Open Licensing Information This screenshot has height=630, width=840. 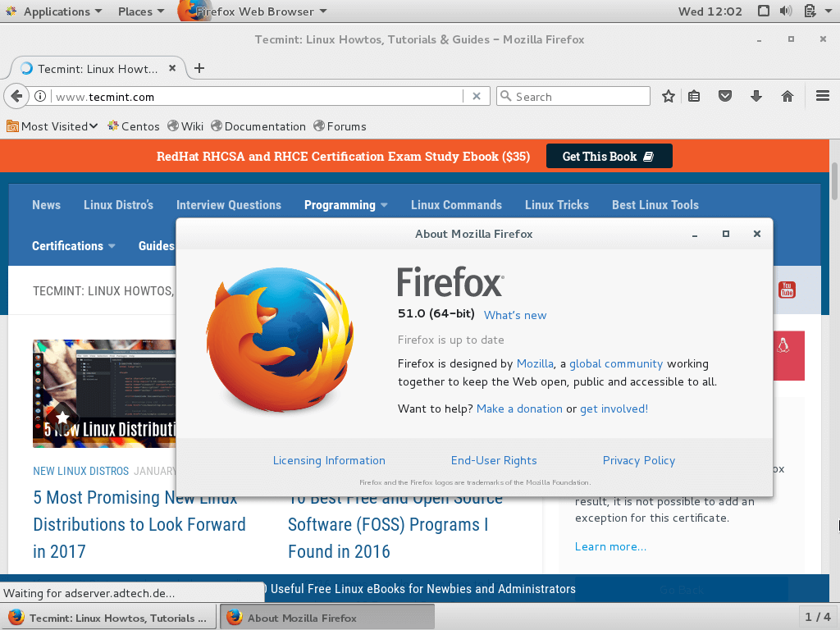pos(329,461)
